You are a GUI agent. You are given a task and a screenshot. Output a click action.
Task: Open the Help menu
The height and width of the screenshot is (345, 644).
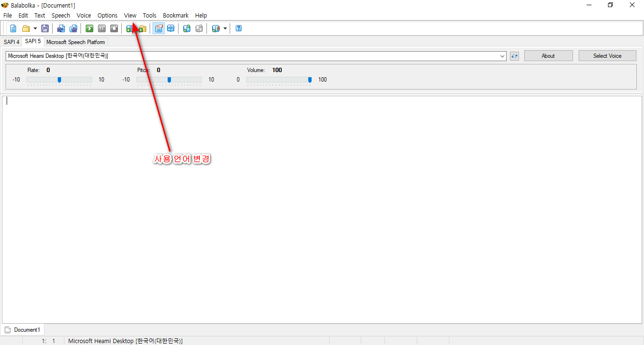pyautogui.click(x=201, y=15)
